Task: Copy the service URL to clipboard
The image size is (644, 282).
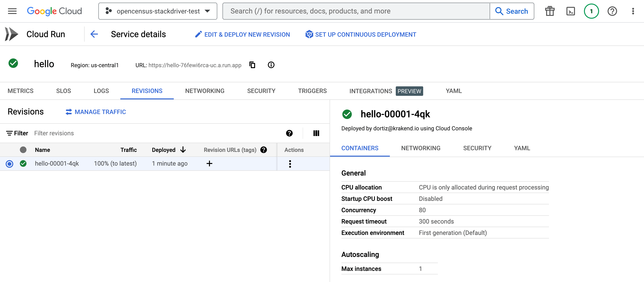Action: 252,65
